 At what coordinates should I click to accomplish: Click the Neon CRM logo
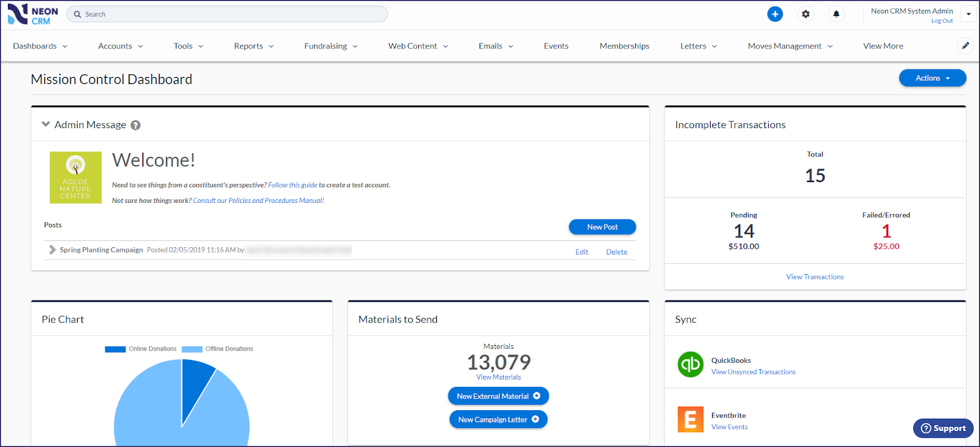(x=32, y=15)
